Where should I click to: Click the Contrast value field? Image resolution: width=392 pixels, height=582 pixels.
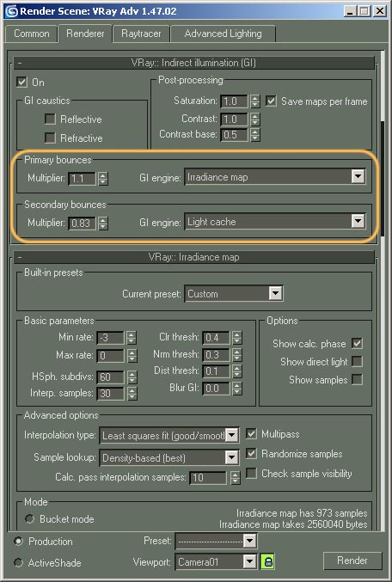point(234,119)
